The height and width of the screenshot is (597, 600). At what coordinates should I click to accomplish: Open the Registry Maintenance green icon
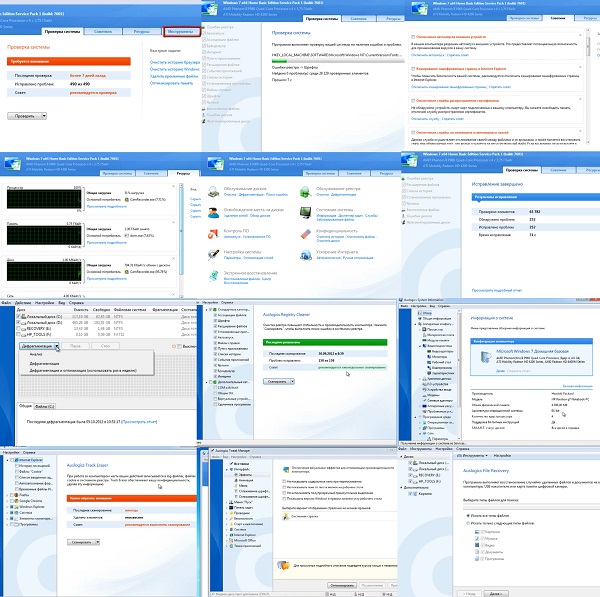pyautogui.click(x=305, y=192)
